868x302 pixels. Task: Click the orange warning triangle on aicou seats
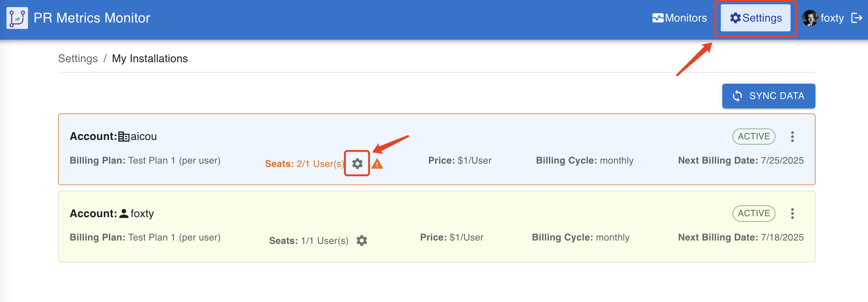377,164
